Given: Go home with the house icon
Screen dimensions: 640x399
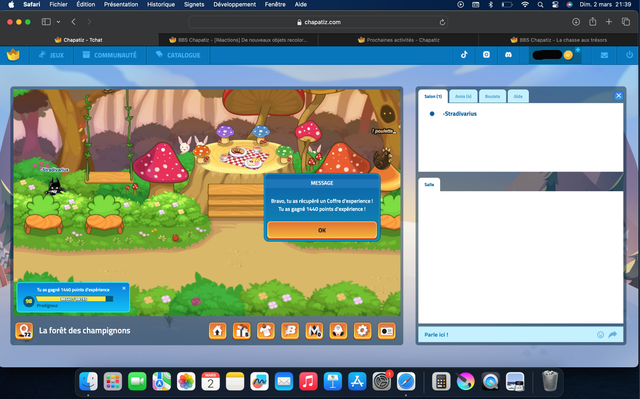Looking at the screenshot, I should pyautogui.click(x=218, y=331).
